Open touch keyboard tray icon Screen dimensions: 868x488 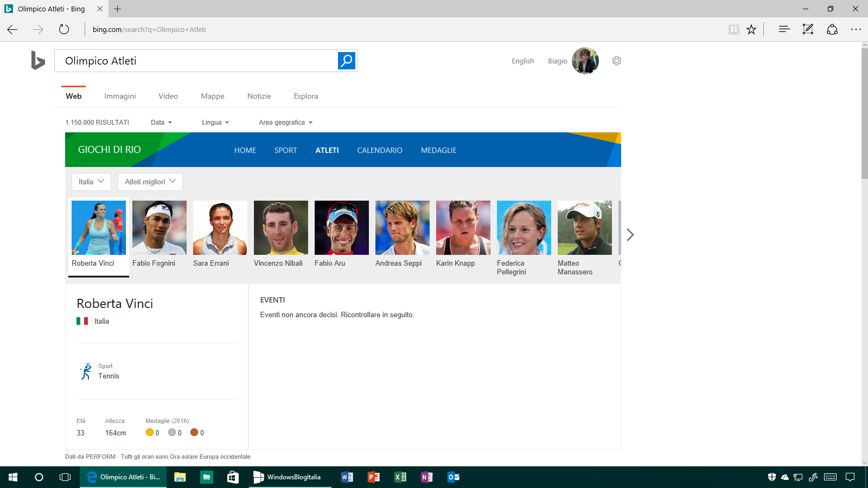coord(830,477)
